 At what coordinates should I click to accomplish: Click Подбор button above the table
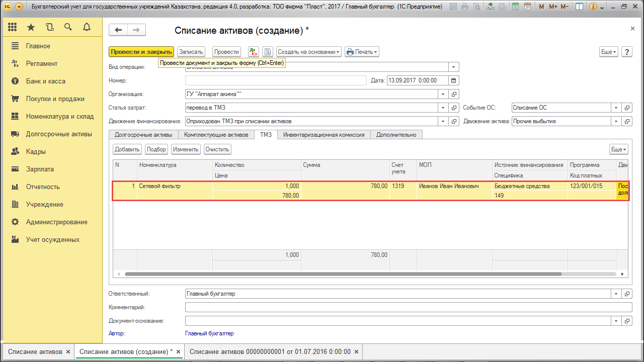pyautogui.click(x=156, y=149)
